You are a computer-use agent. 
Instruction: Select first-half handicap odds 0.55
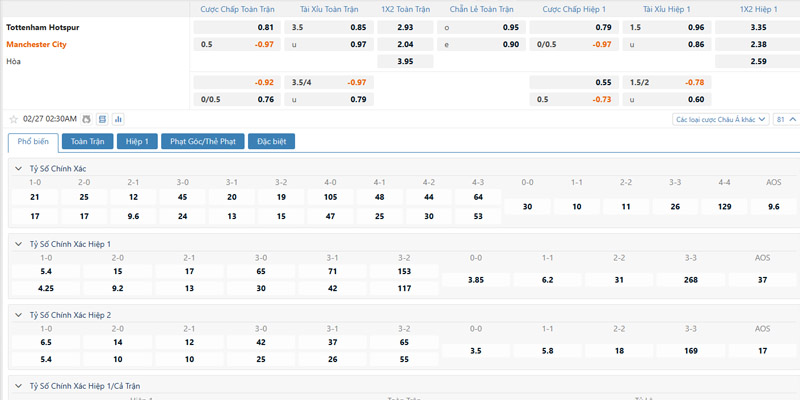coord(574,82)
